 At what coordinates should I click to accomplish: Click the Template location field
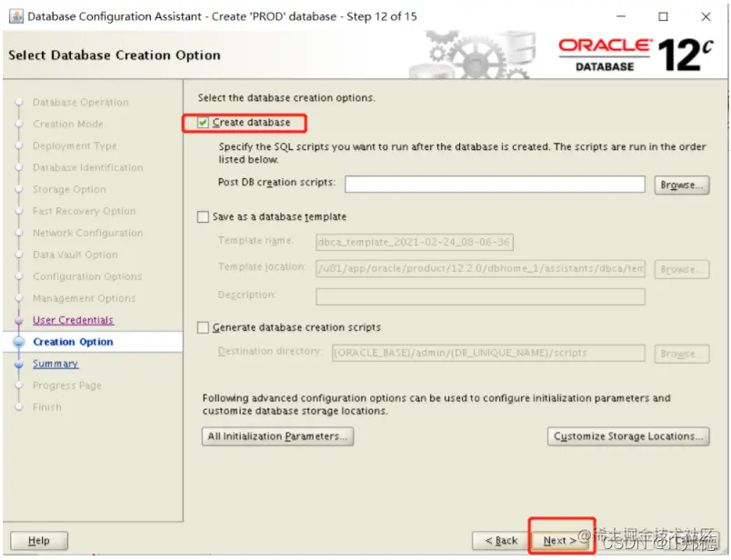point(480,268)
